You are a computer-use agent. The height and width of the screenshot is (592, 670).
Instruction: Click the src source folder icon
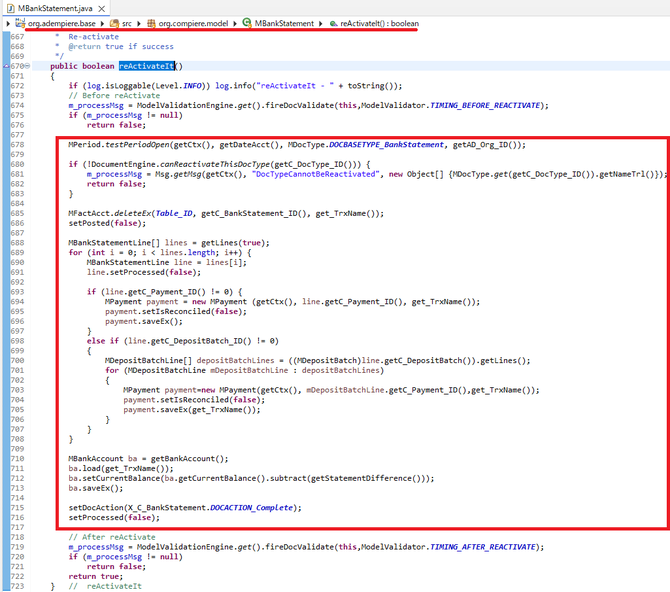coord(115,24)
